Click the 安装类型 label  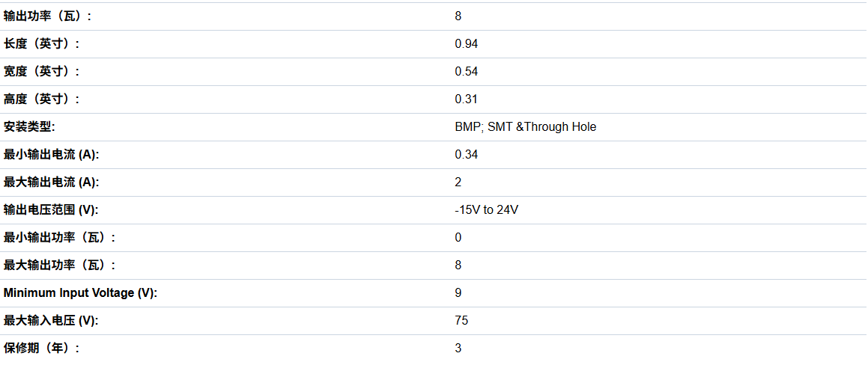pyautogui.click(x=29, y=126)
